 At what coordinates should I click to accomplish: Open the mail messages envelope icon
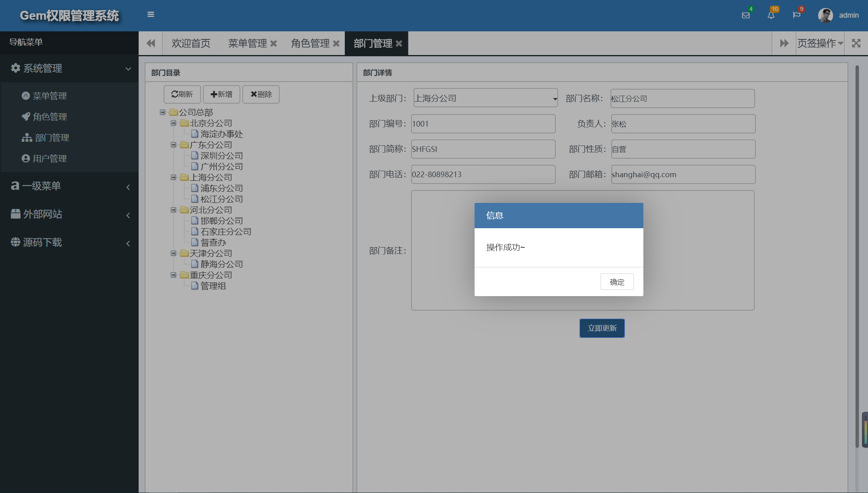(x=746, y=15)
